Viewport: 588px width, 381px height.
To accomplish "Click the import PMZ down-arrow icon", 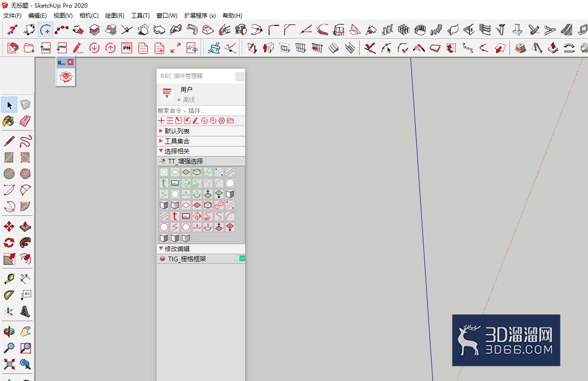I will point(62,48).
